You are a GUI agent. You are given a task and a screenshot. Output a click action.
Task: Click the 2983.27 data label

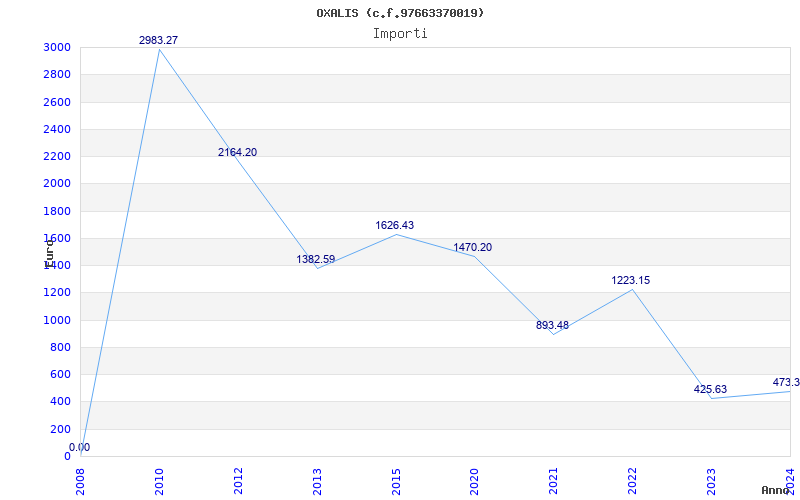click(x=159, y=40)
